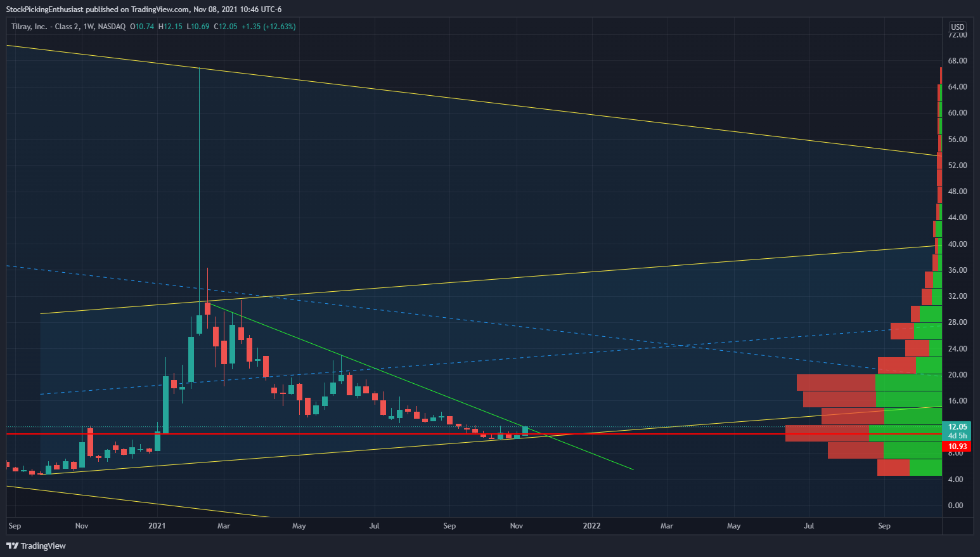Click the 2021 label on the time axis
The height and width of the screenshot is (557, 980).
[157, 526]
